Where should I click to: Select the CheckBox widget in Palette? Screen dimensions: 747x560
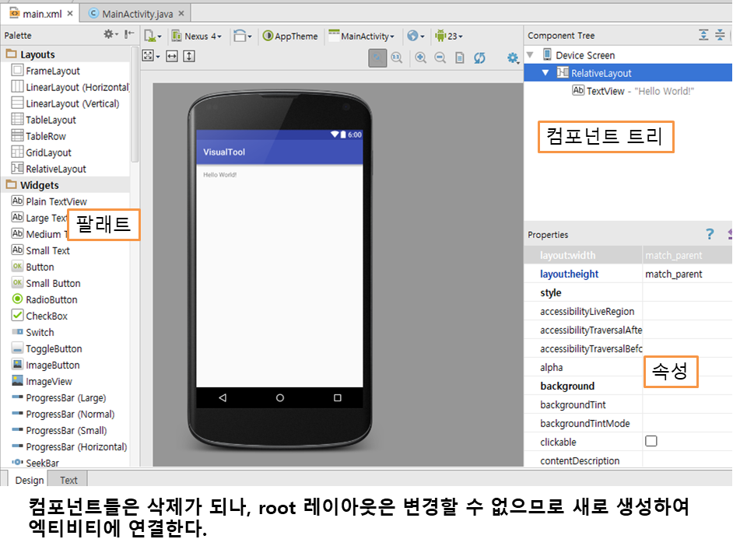[47, 316]
